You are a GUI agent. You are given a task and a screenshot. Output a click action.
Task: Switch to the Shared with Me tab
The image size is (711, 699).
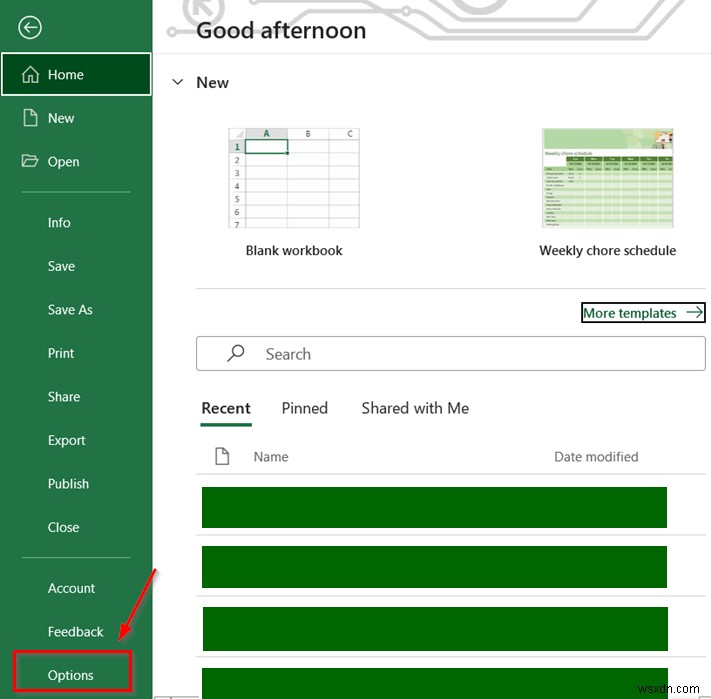pos(415,408)
